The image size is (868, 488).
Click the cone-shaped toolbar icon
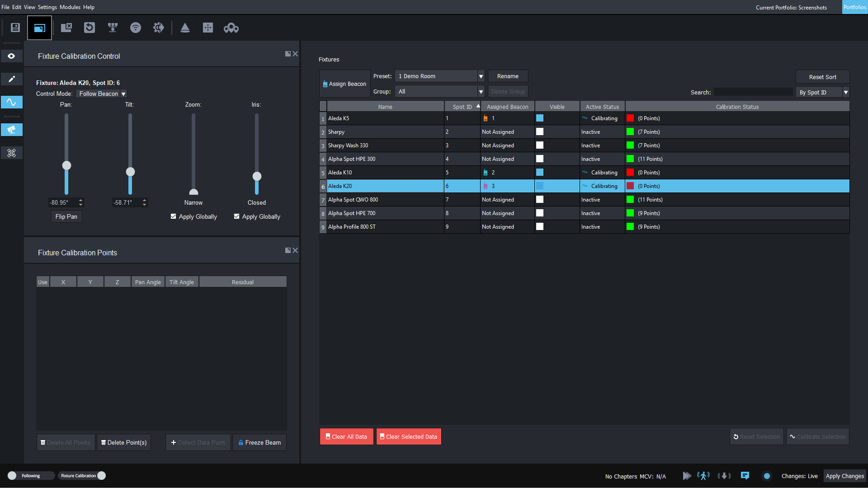tap(185, 28)
